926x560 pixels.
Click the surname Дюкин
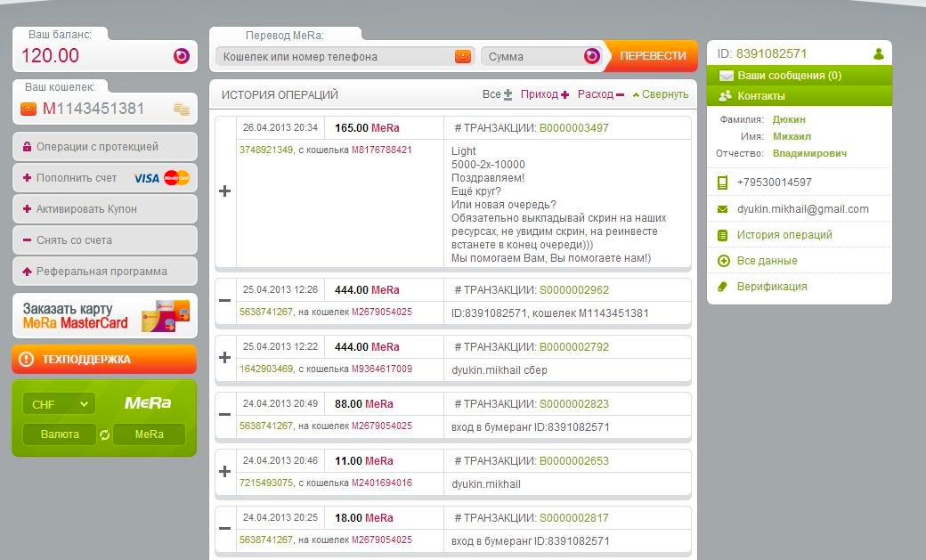click(x=789, y=119)
